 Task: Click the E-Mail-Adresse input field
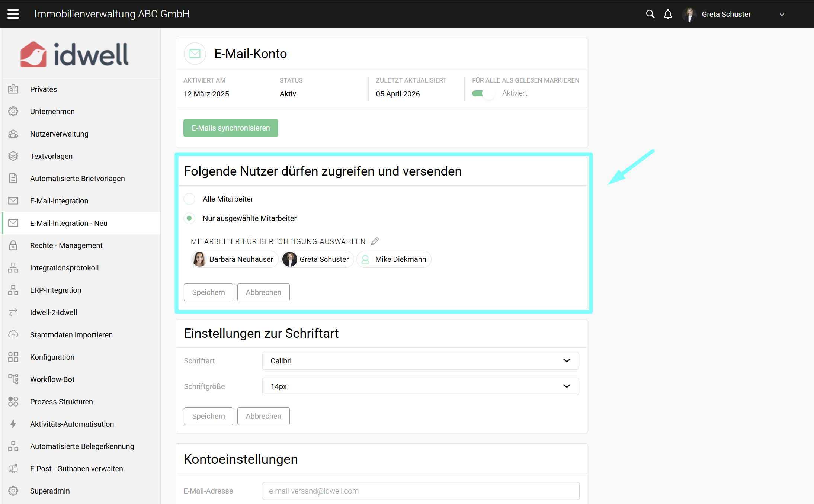click(420, 491)
